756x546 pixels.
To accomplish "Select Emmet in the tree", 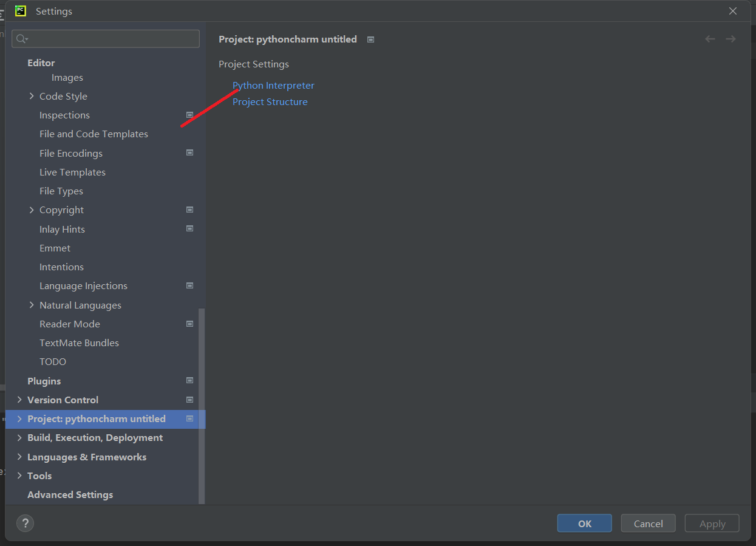I will pos(55,248).
